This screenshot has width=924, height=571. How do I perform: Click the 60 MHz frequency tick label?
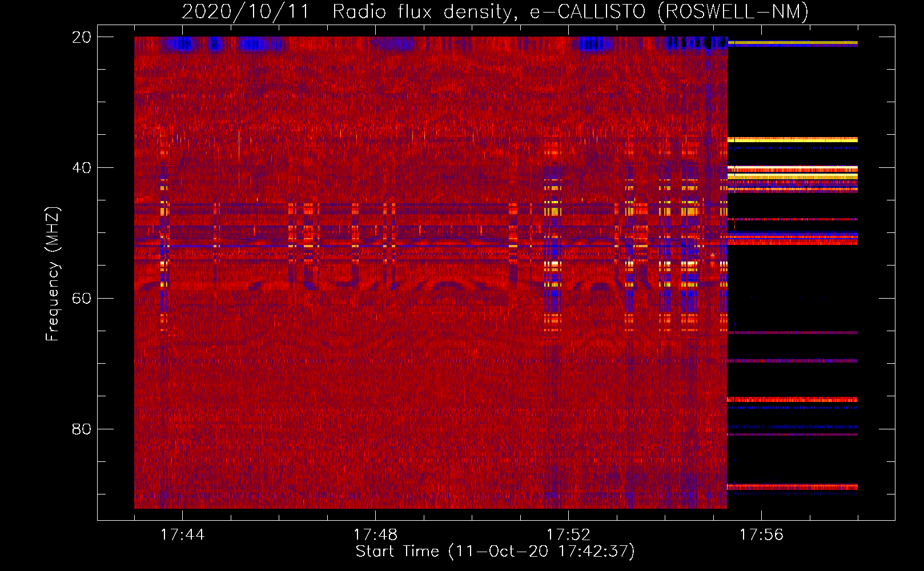(81, 299)
